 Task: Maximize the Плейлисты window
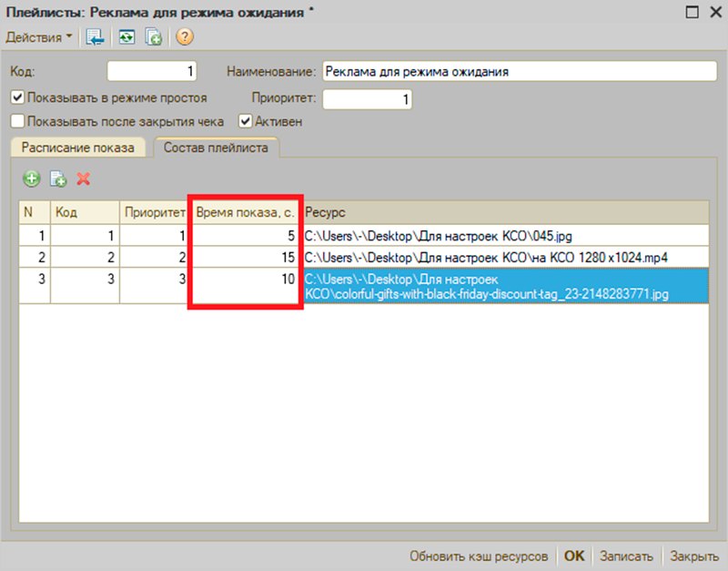[692, 12]
